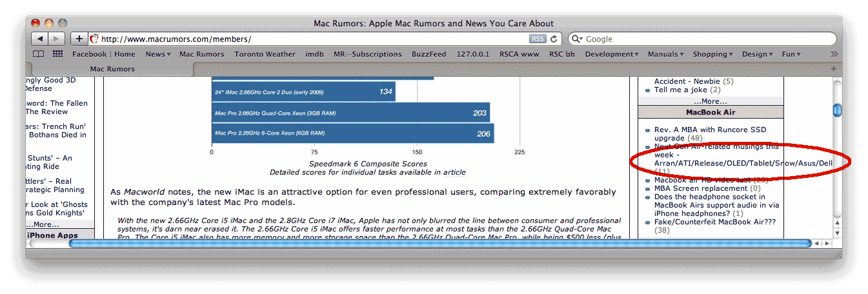
Task: Click the horizontal scrollbar thumb
Action: (439, 244)
